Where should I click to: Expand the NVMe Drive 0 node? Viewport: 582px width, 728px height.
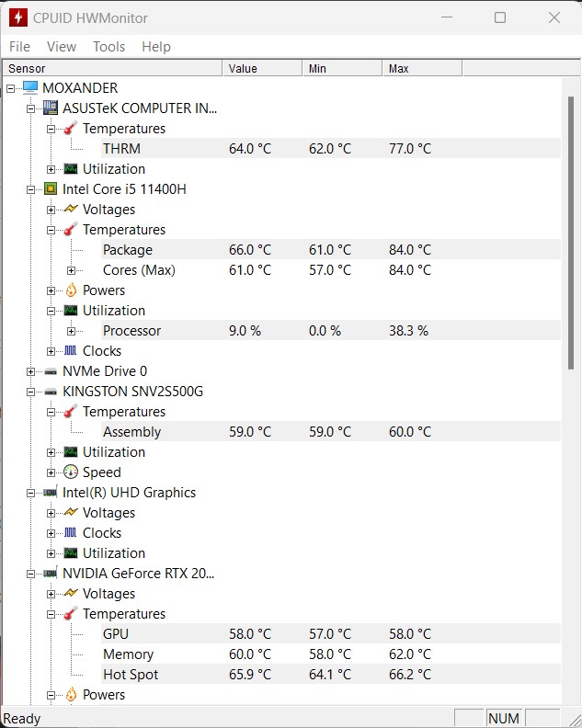click(30, 372)
